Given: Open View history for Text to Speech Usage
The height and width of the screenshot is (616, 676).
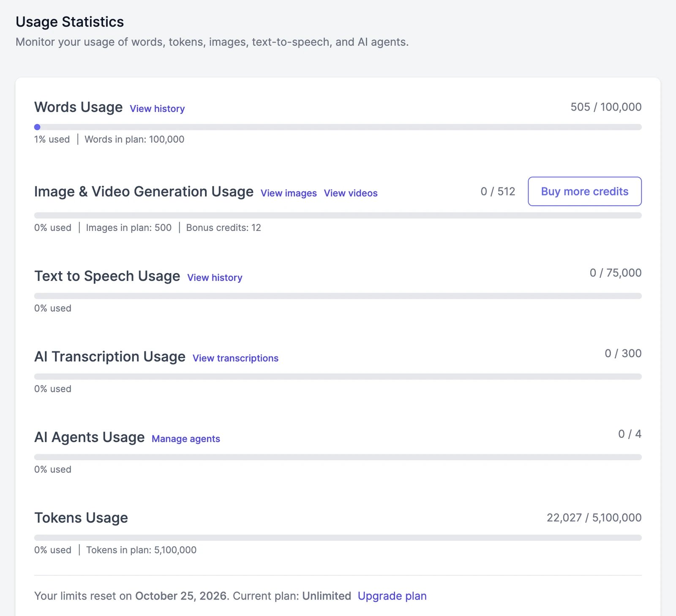Looking at the screenshot, I should (215, 277).
